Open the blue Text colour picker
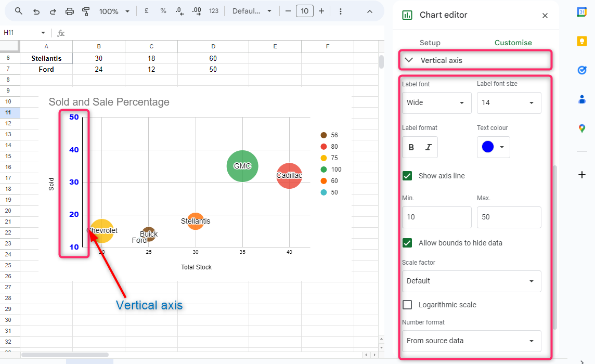Image resolution: width=595 pixels, height=364 pixels. [x=493, y=147]
